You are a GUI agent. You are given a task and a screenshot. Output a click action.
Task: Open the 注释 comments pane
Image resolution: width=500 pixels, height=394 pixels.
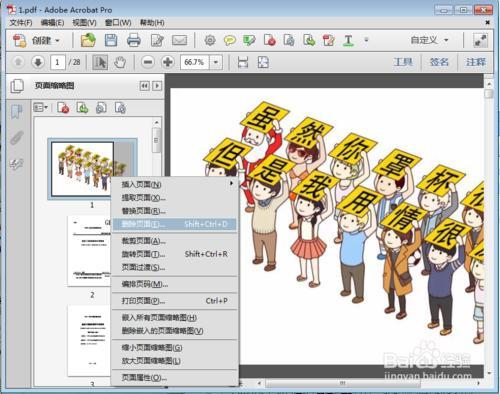pos(476,62)
